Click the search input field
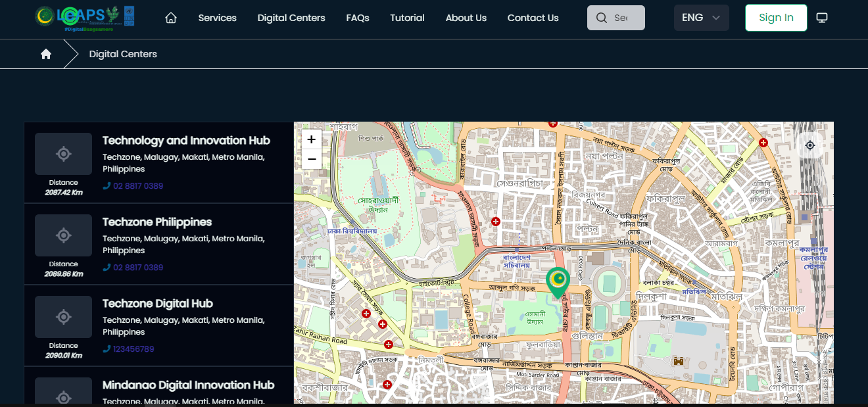The image size is (868, 407). coord(621,18)
